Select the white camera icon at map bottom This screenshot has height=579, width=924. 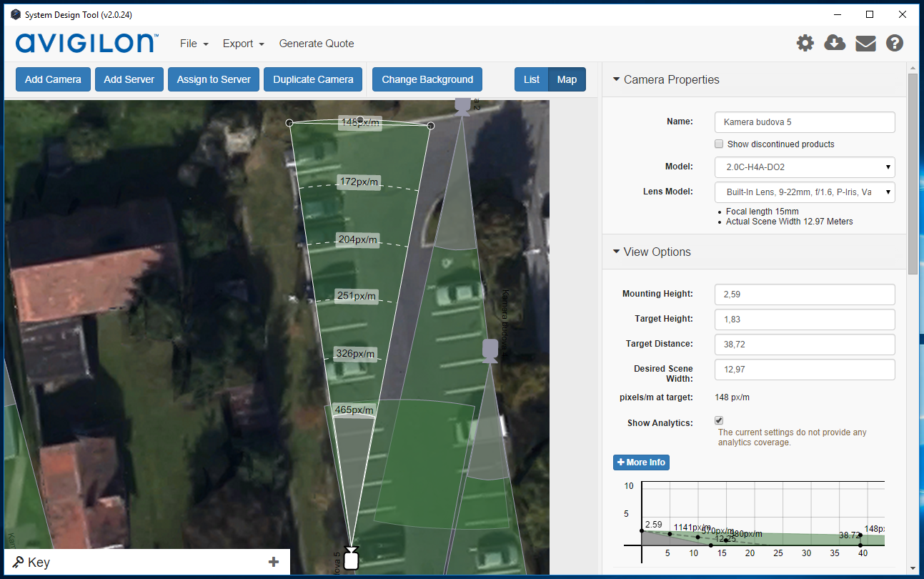pos(350,558)
